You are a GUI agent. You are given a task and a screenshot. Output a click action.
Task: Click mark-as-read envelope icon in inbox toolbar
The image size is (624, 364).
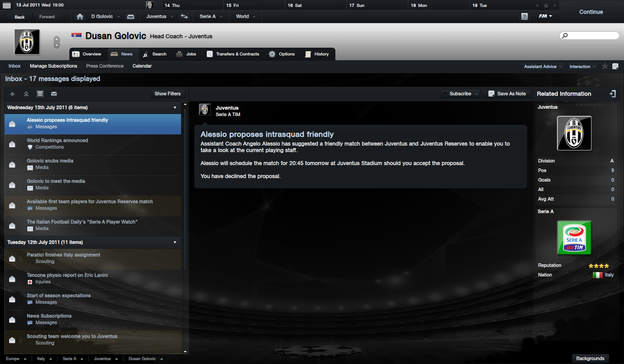click(54, 94)
